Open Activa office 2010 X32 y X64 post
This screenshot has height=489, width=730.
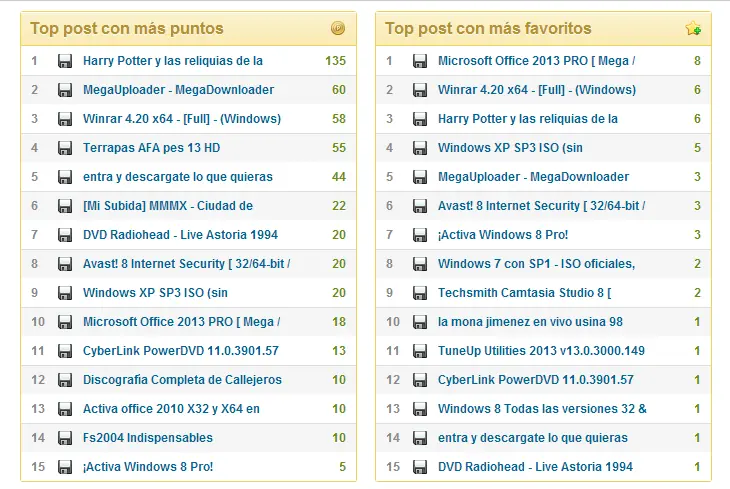pos(171,409)
